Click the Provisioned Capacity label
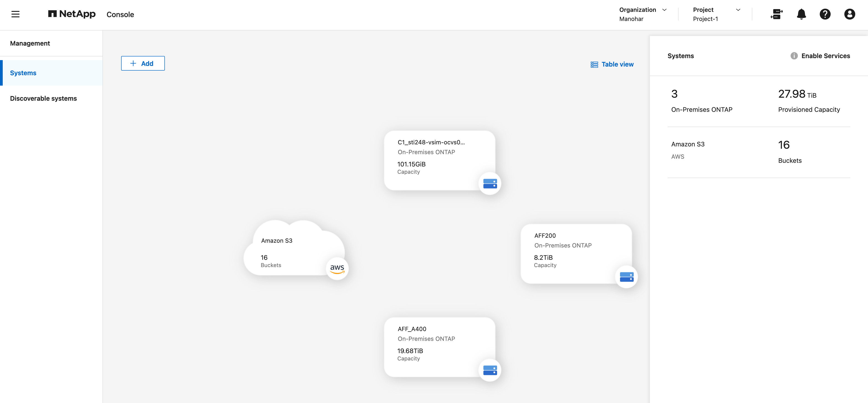Image resolution: width=868 pixels, height=403 pixels. pyautogui.click(x=809, y=110)
